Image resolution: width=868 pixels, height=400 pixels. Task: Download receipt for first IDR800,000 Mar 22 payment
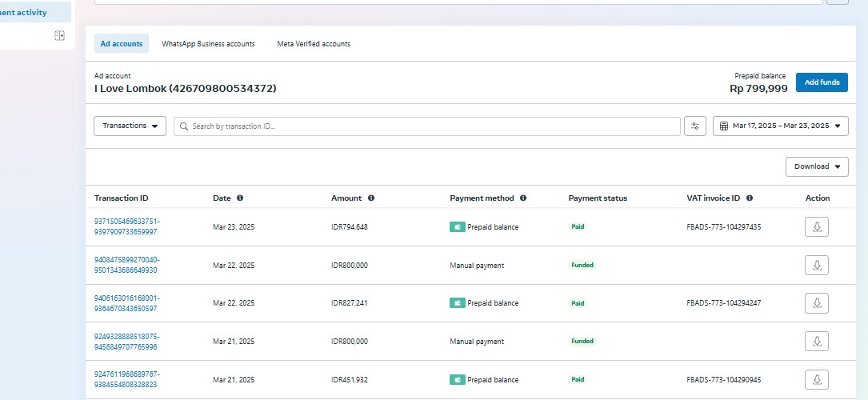click(816, 265)
